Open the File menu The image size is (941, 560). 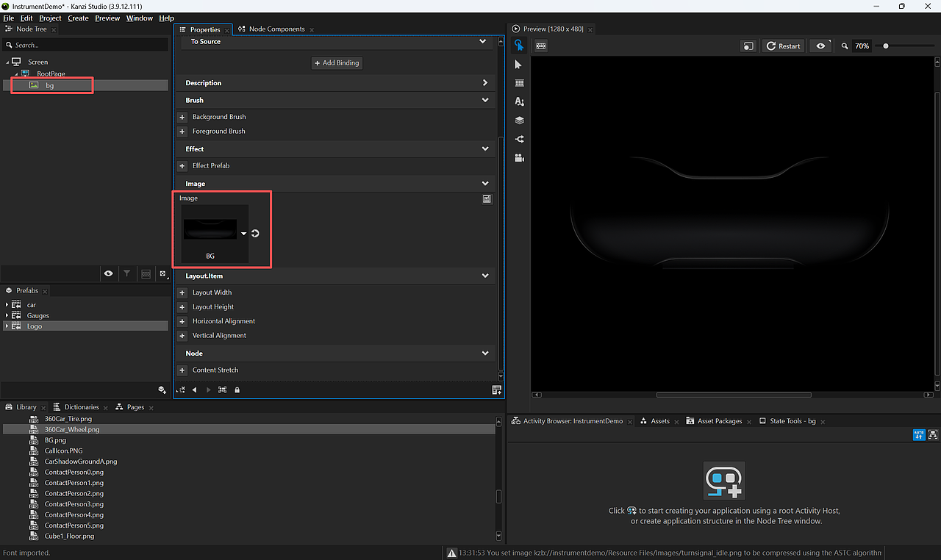point(9,18)
